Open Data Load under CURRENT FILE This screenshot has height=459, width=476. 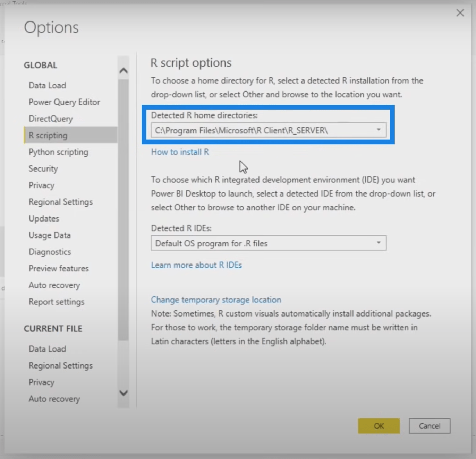(x=47, y=349)
